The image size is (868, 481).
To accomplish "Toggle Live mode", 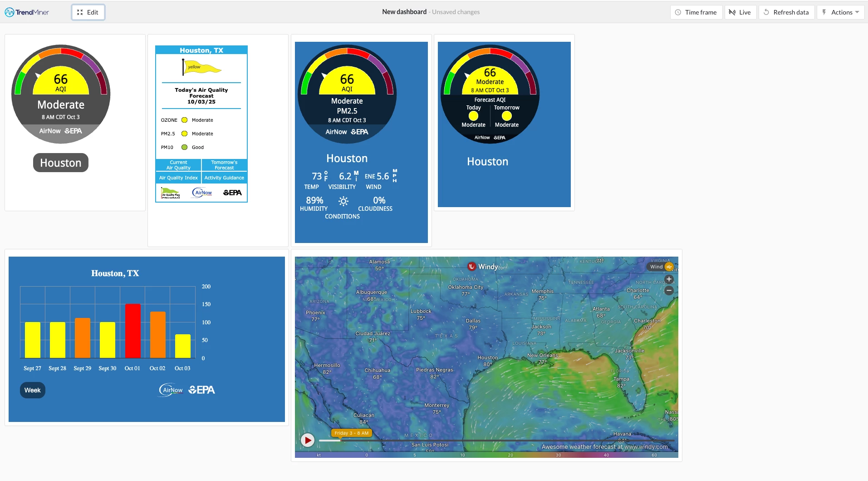I will pyautogui.click(x=740, y=12).
